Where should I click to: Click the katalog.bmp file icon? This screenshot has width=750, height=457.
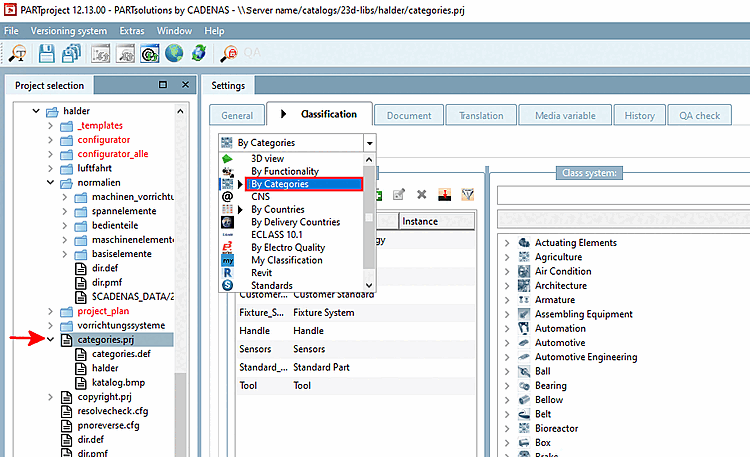point(81,383)
